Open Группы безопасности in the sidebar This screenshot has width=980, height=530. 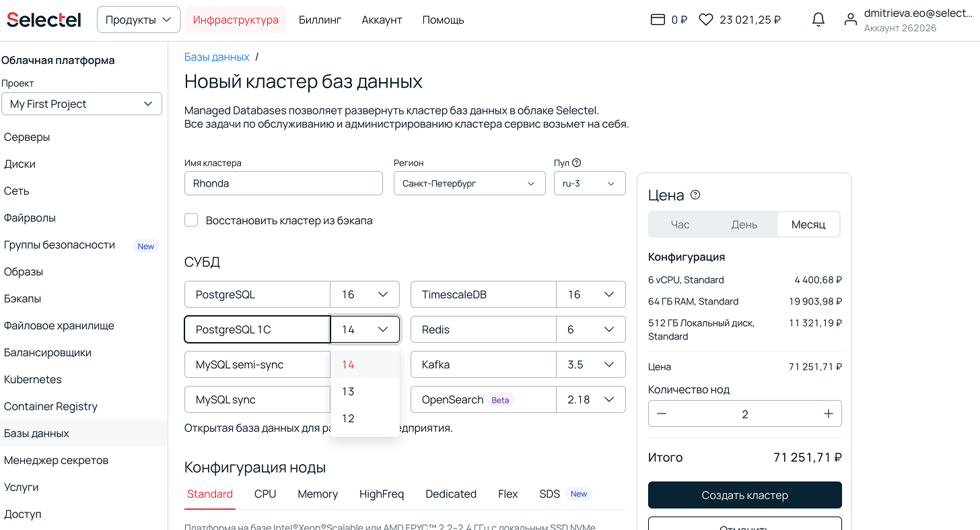tap(83, 244)
